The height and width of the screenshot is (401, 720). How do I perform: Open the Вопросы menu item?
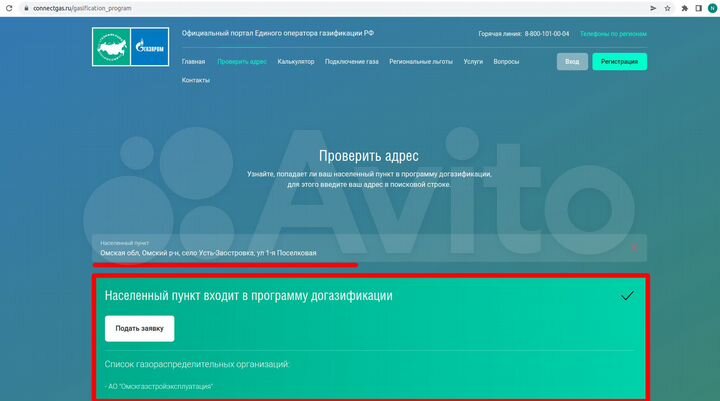point(506,62)
